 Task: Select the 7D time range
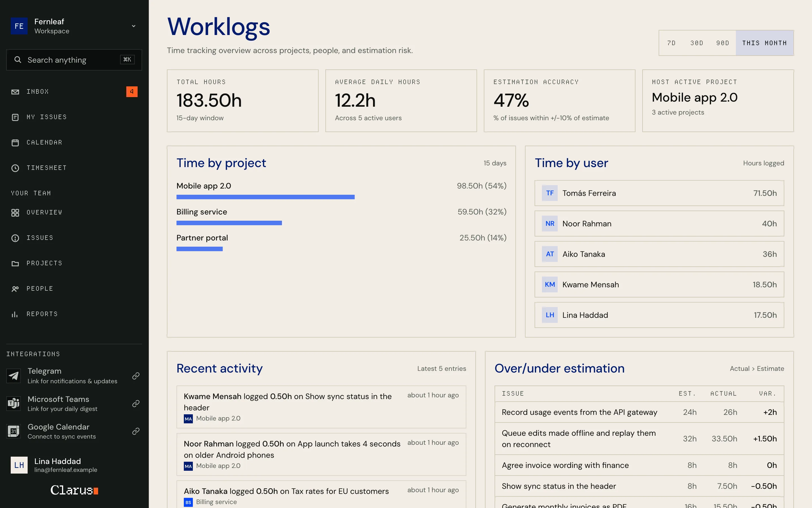(671, 43)
